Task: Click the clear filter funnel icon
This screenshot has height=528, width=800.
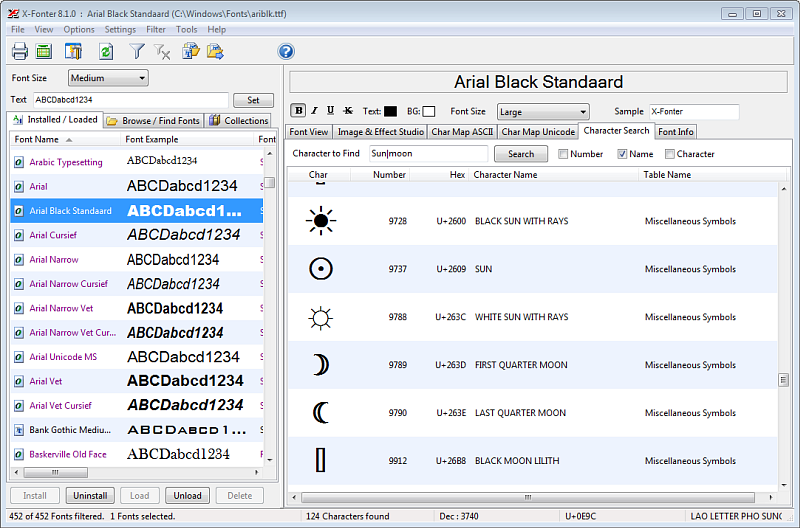Action: click(x=162, y=51)
